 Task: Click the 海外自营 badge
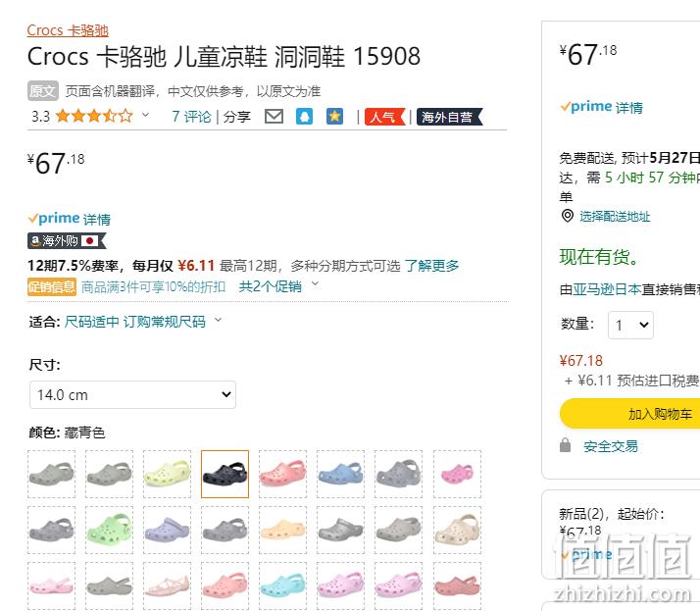450,117
